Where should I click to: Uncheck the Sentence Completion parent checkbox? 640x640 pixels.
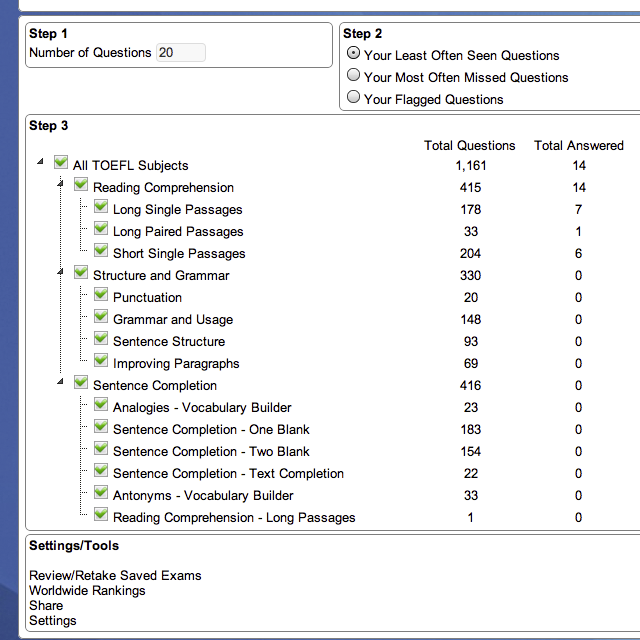click(81, 382)
